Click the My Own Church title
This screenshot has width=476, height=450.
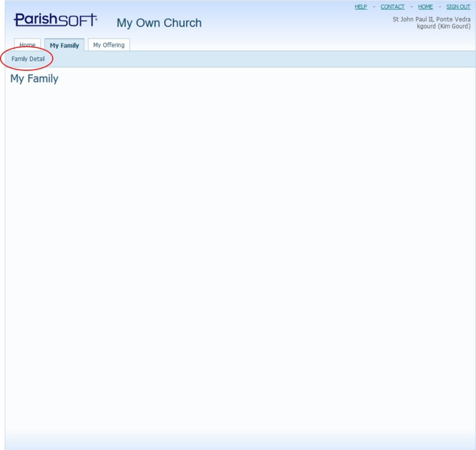point(159,23)
